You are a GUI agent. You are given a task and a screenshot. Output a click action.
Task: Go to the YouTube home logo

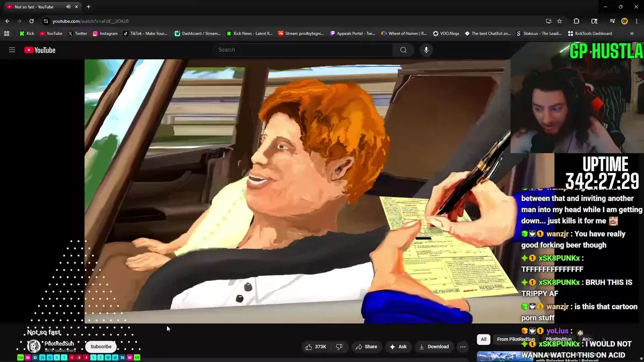(x=40, y=50)
